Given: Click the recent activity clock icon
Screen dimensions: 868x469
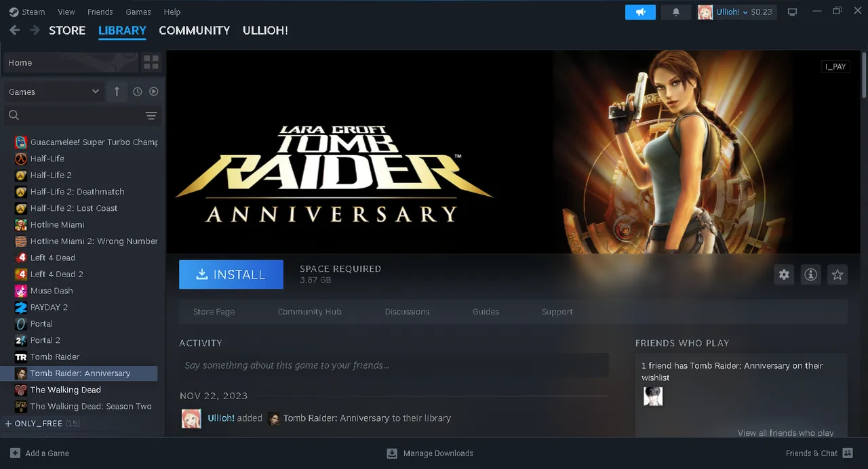Looking at the screenshot, I should click(138, 91).
